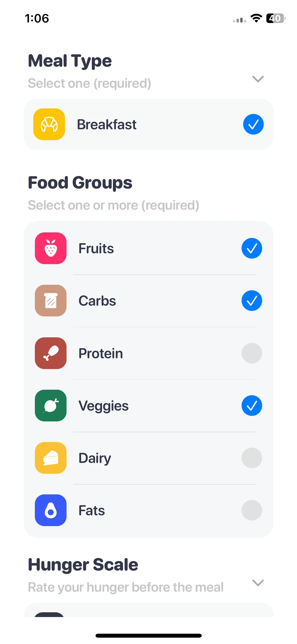
Task: Expand the Meal Type chevron
Action: (x=258, y=79)
